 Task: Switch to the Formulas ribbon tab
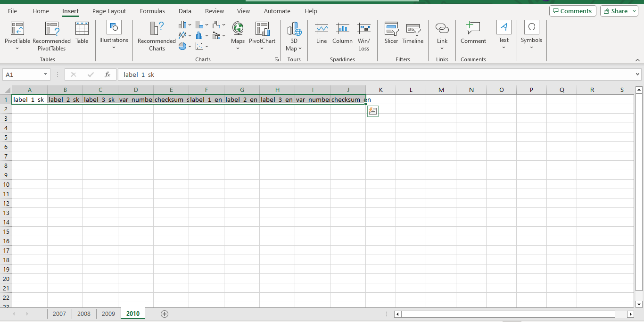point(152,11)
